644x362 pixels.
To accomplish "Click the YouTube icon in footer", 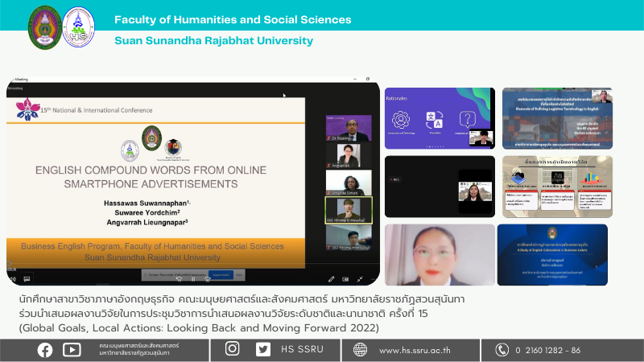I will tap(72, 349).
